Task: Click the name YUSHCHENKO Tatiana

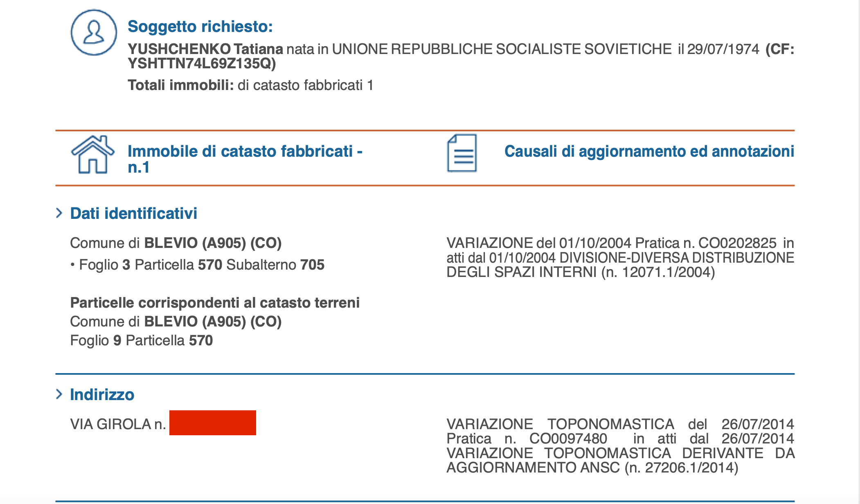Action: (205, 49)
